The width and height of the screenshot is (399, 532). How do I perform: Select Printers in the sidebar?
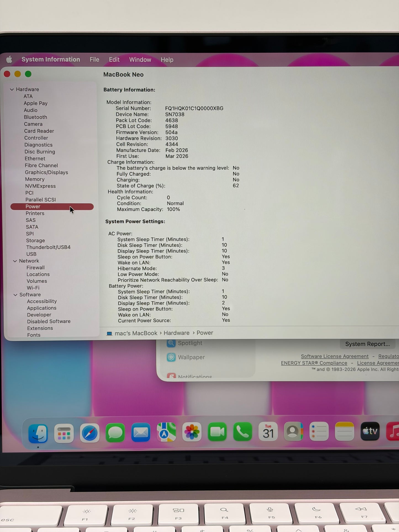click(x=35, y=213)
